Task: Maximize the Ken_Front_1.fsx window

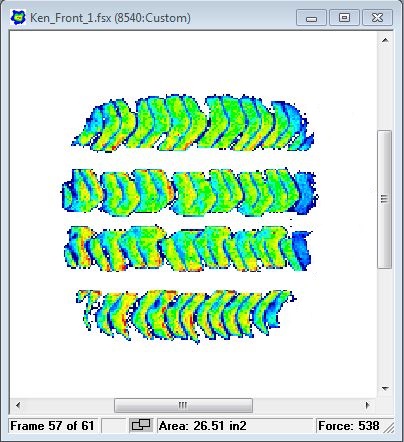Action: (x=344, y=18)
